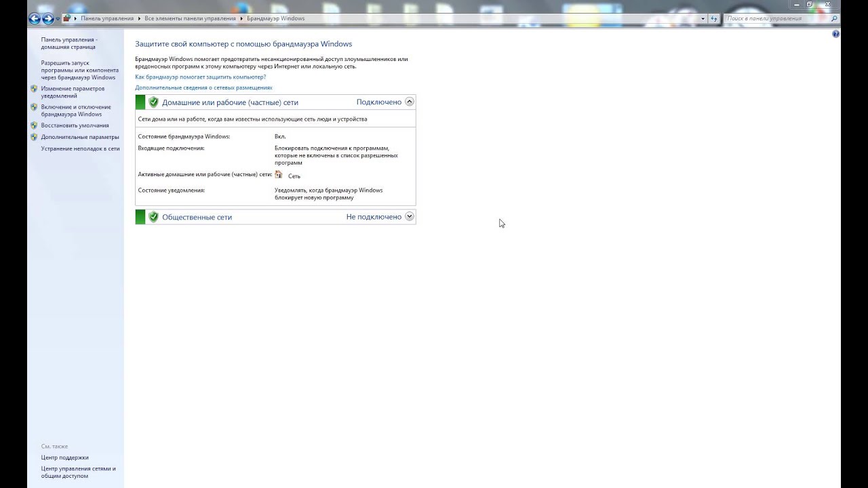Open 'Все элементы панели управления' breadcrumb
The width and height of the screenshot is (868, 488).
190,18
